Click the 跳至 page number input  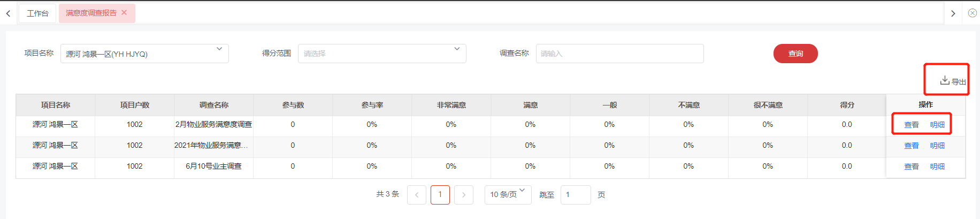575,195
